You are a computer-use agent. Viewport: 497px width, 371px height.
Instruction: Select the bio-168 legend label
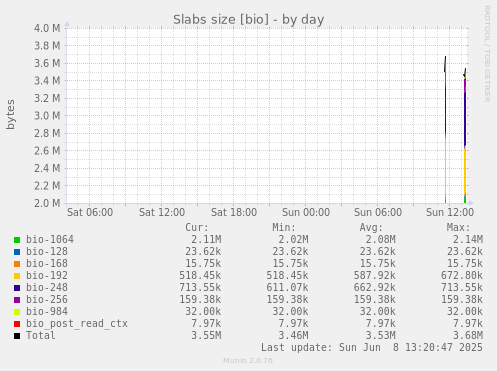(47, 263)
